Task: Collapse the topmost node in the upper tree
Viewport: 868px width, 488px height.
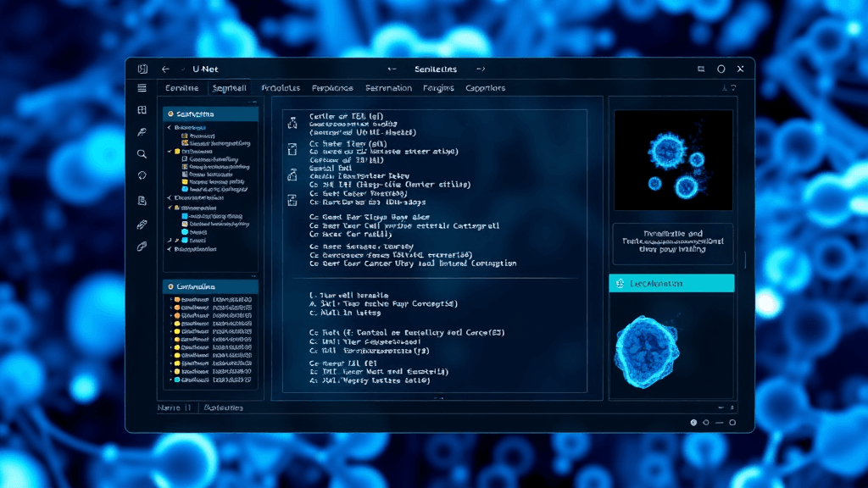Action: pyautogui.click(x=170, y=128)
